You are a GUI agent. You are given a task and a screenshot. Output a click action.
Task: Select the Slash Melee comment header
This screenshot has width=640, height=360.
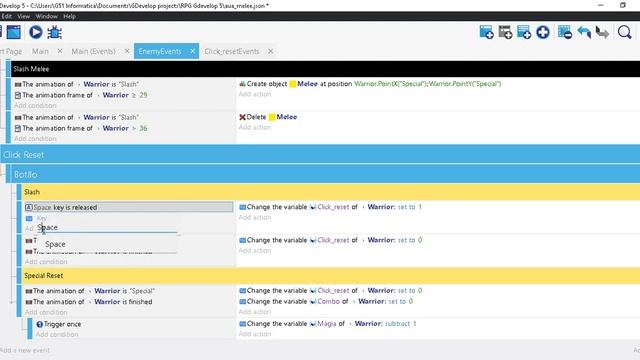click(325, 69)
